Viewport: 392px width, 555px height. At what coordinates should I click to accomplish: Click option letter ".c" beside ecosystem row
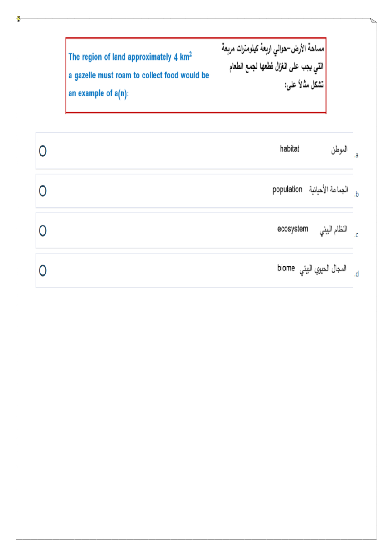[x=356, y=235]
